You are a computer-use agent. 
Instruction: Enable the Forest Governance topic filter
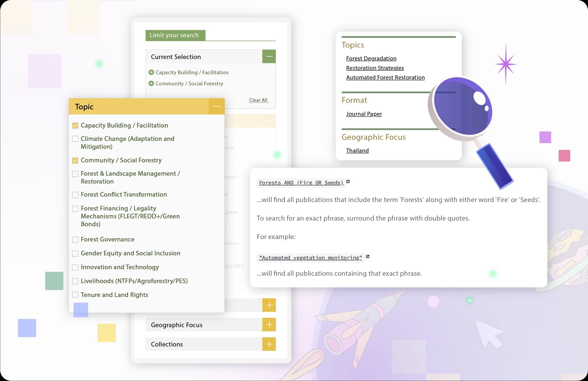[75, 240]
